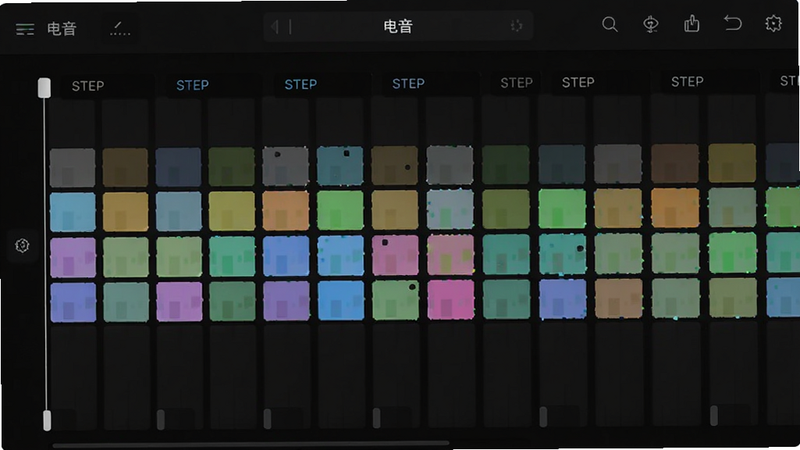Toggle bright green pad, second row sixth column
The height and width of the screenshot is (450, 800).
pos(340,210)
